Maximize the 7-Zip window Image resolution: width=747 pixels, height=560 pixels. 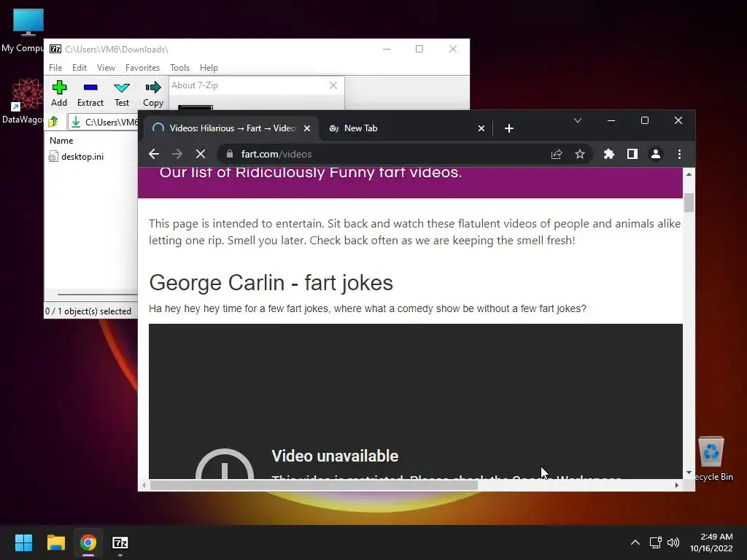coord(419,49)
